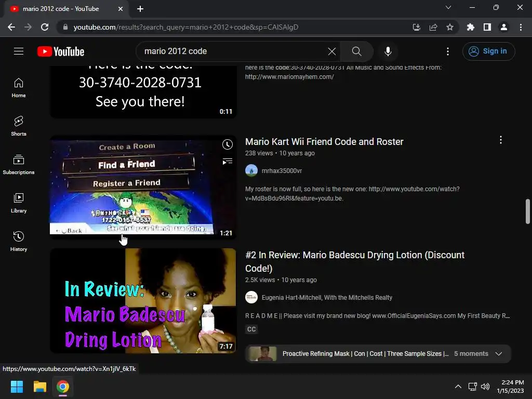Open the 2:24 PM clock and date
Screen dimensions: 532x399
click(x=510, y=387)
